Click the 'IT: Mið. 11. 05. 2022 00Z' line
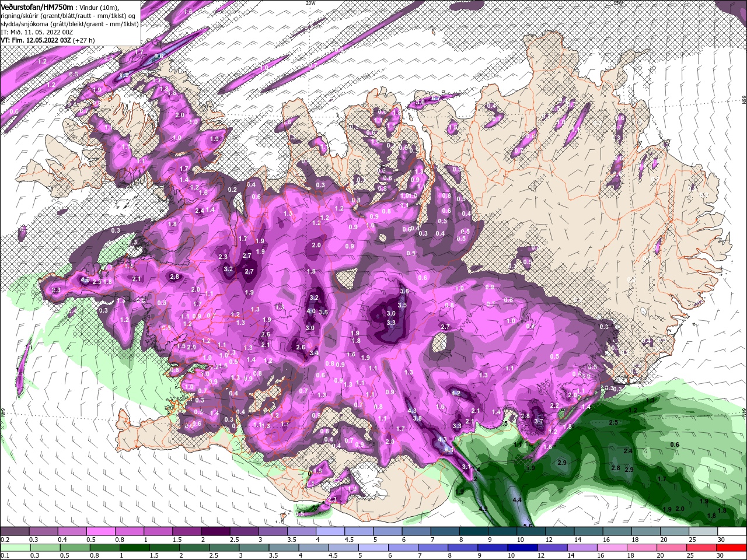This screenshot has width=747, height=560. (37, 32)
